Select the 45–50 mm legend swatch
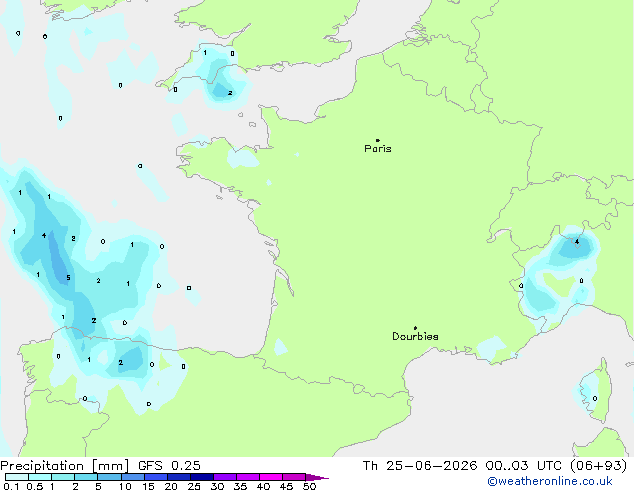 coord(294,477)
